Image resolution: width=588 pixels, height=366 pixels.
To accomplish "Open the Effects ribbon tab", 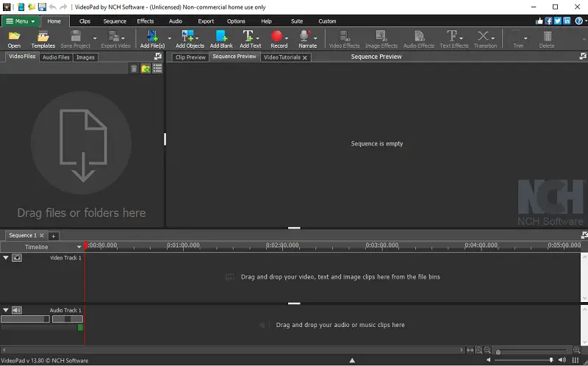I will coord(145,21).
